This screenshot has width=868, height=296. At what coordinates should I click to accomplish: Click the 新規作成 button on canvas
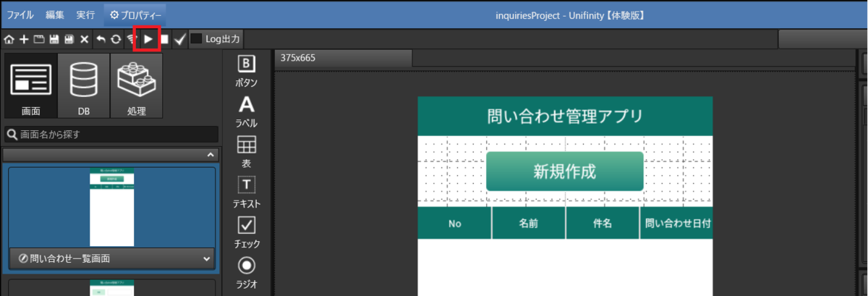click(564, 172)
